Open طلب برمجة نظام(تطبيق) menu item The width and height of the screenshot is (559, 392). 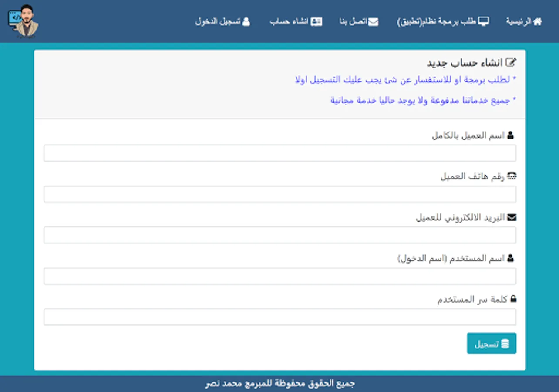coord(443,22)
